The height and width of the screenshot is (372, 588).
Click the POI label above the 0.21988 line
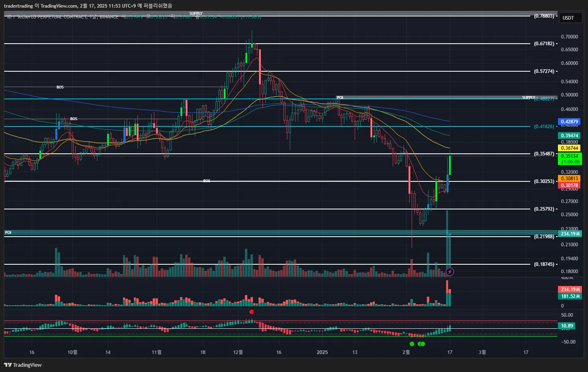8,233
